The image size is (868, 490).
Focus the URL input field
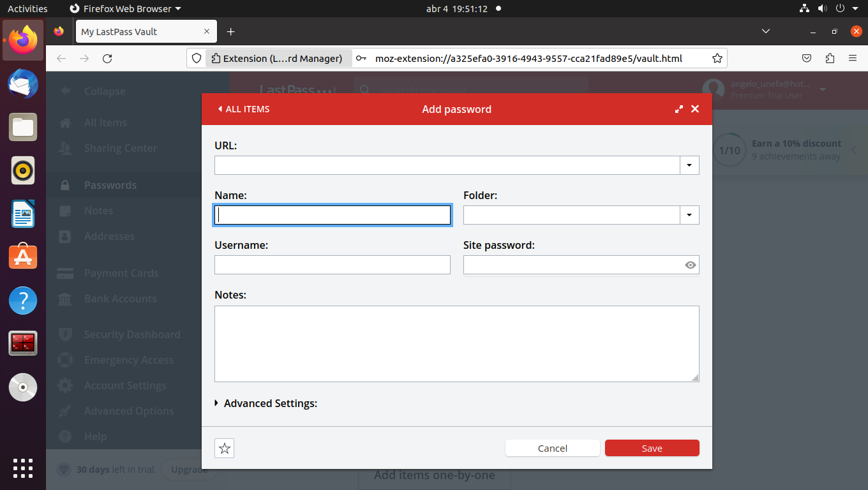coord(447,165)
